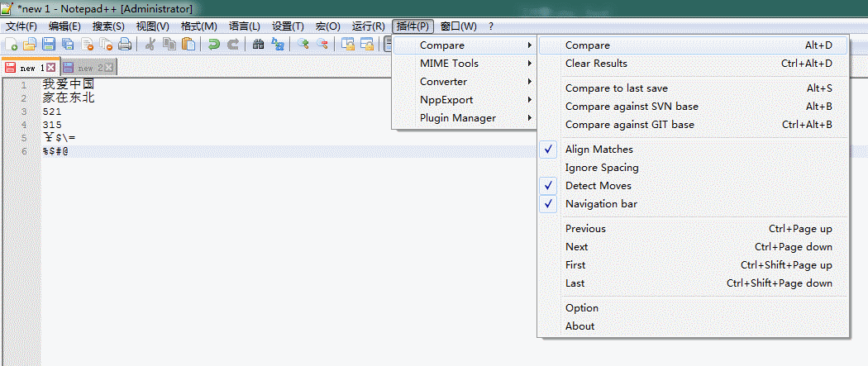This screenshot has width=868, height=366.
Task: Open the 设置(T) menu
Action: coord(288,26)
